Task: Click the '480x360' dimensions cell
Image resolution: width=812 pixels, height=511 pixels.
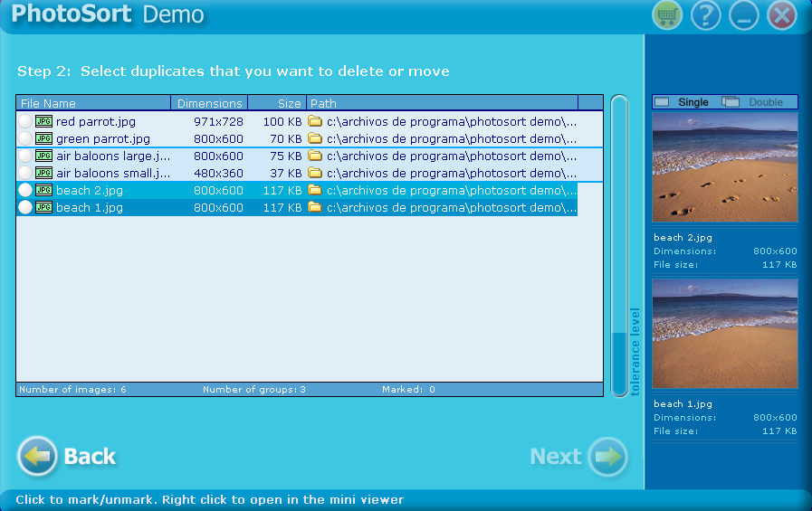Action: click(x=218, y=173)
